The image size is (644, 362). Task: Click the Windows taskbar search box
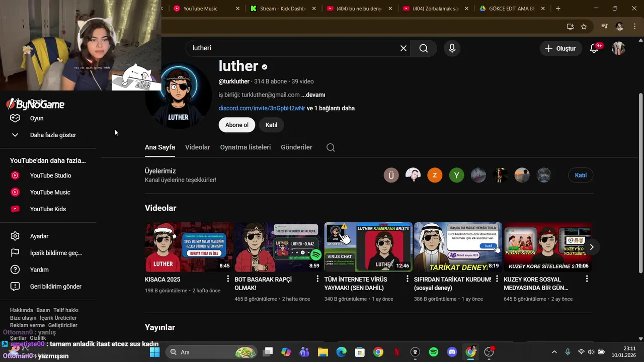(212, 352)
